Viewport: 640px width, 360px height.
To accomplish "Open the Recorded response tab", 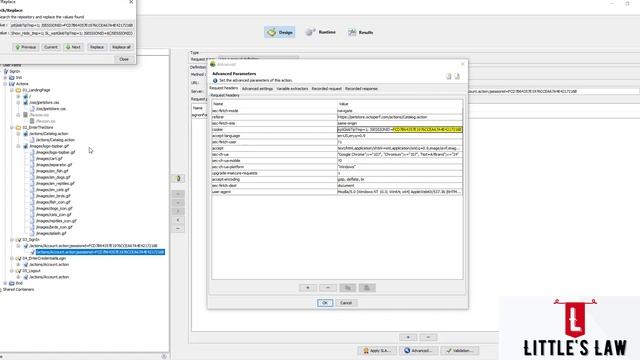I will [x=361, y=89].
